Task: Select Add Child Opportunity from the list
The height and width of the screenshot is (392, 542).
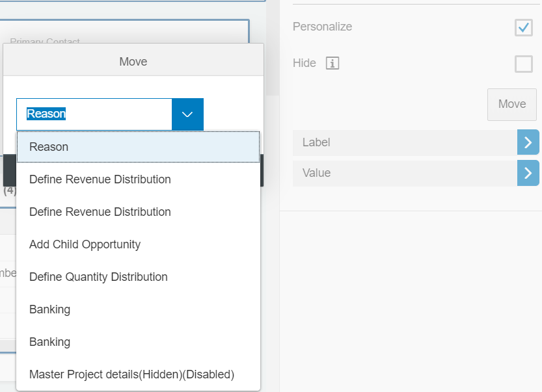Action: pos(138,244)
